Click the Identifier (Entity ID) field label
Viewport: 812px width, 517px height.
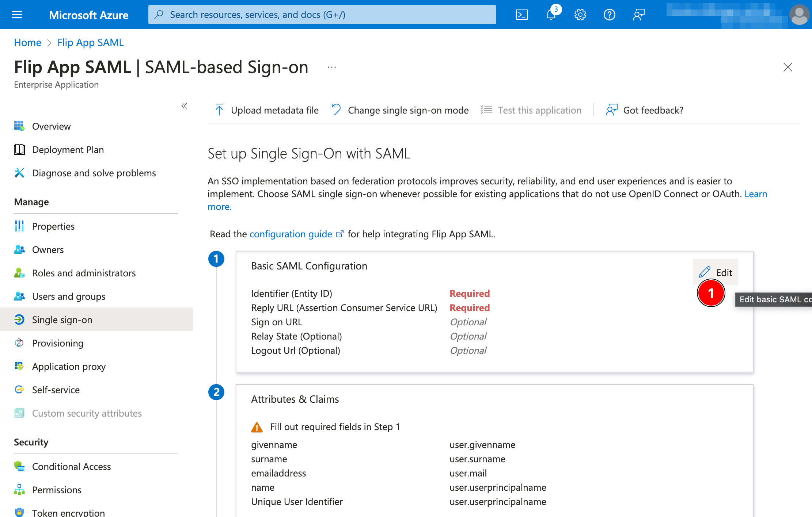pyautogui.click(x=292, y=294)
